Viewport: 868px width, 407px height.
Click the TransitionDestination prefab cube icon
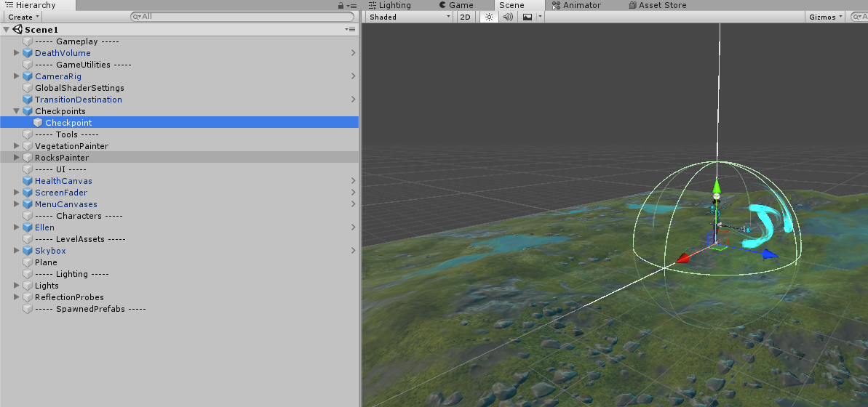point(28,100)
